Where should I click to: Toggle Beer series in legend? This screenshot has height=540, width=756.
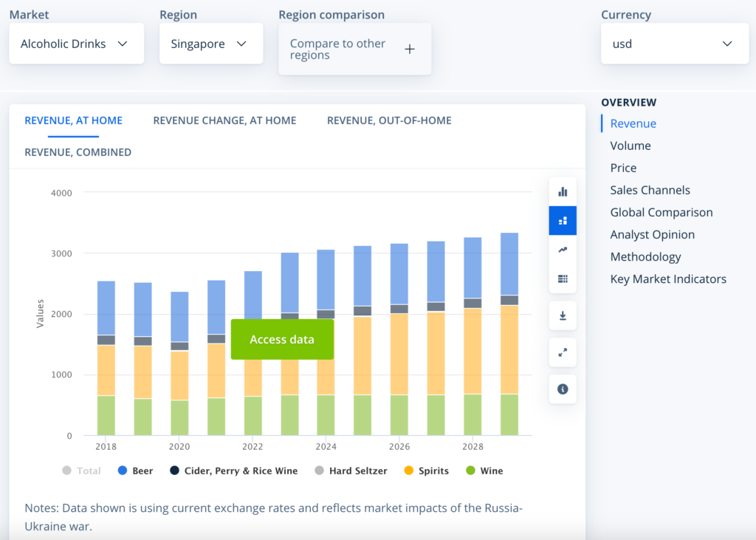[136, 471]
